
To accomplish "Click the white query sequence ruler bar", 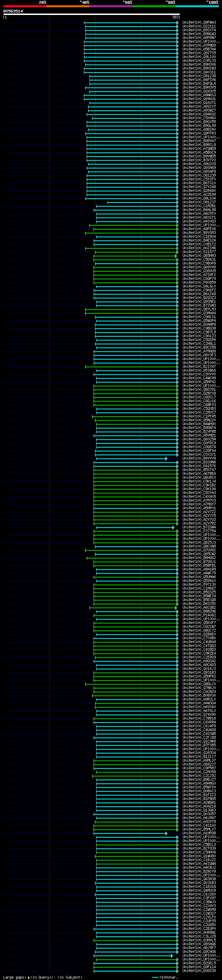I will 92,15.
